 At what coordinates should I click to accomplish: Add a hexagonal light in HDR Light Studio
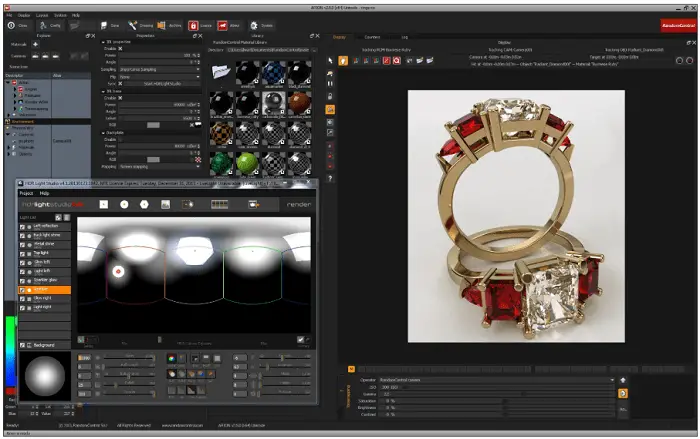(x=144, y=204)
